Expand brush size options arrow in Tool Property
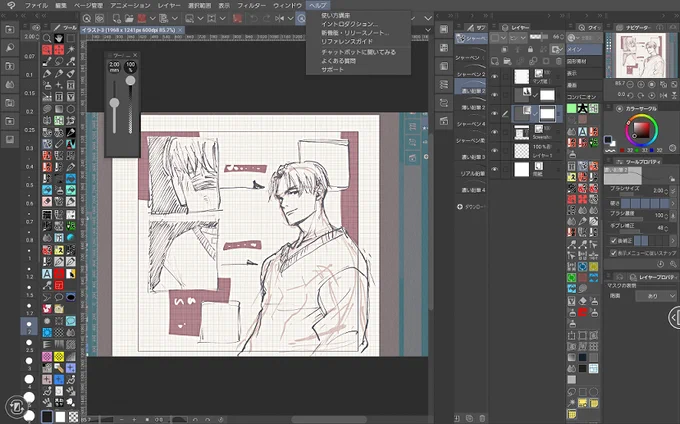680x424 pixels. 673,191
